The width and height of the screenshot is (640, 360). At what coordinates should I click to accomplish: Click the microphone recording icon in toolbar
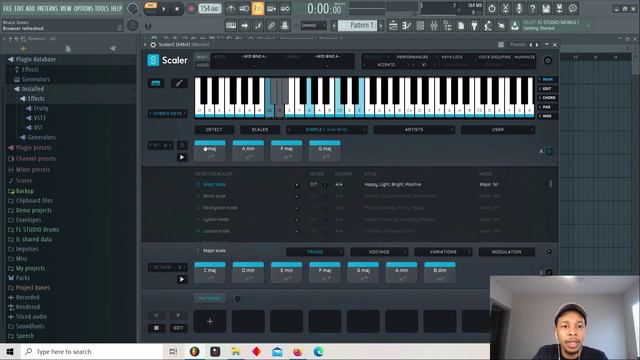point(519,8)
